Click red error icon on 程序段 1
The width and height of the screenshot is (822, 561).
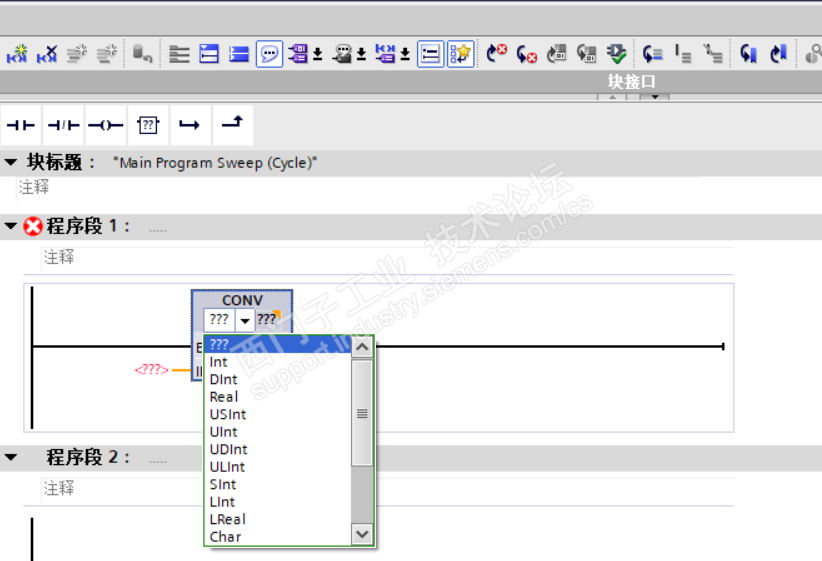point(33,226)
